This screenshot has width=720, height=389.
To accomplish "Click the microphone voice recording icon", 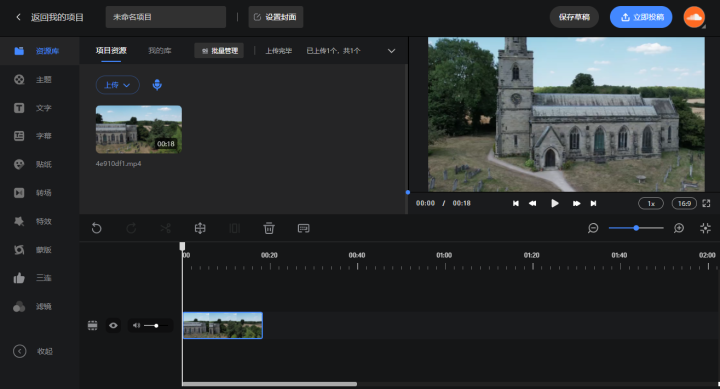I will 157,85.
